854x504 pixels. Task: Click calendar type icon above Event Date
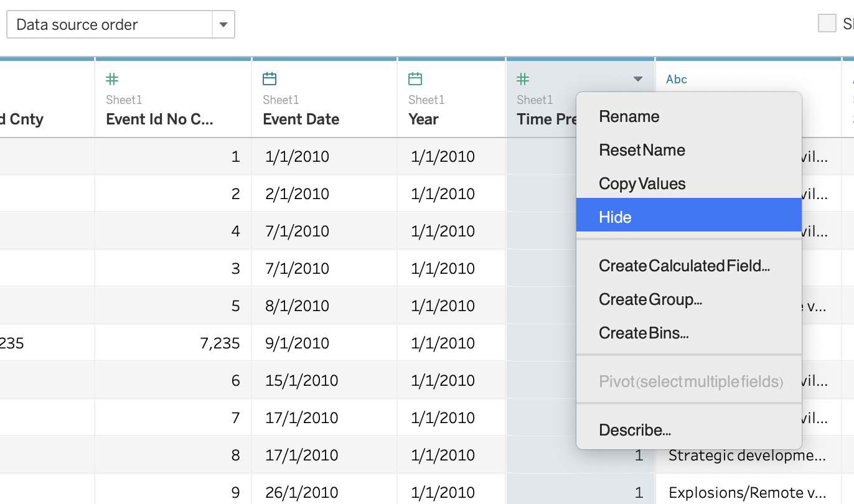point(270,79)
